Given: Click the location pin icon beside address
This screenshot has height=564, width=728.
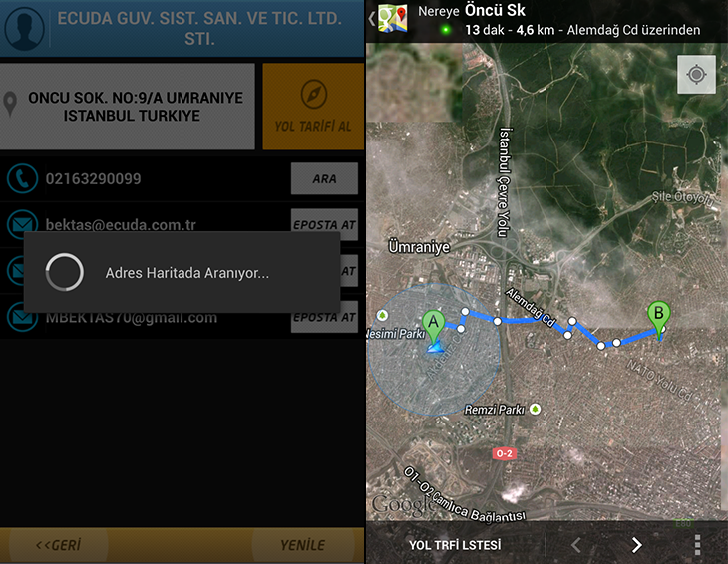Looking at the screenshot, I should (x=10, y=104).
